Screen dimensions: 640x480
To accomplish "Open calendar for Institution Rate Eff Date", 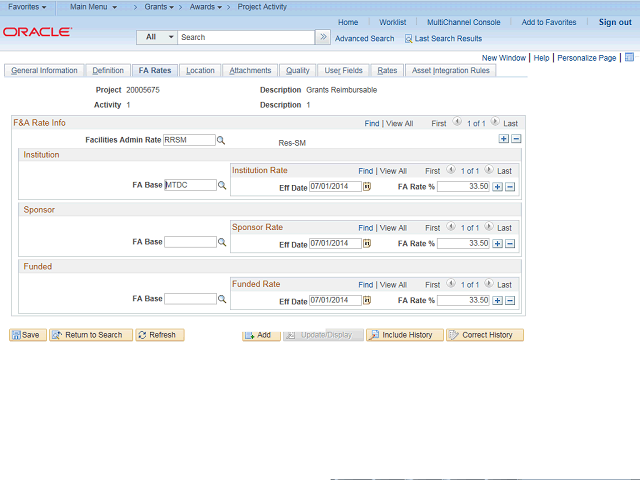I will tap(367, 187).
